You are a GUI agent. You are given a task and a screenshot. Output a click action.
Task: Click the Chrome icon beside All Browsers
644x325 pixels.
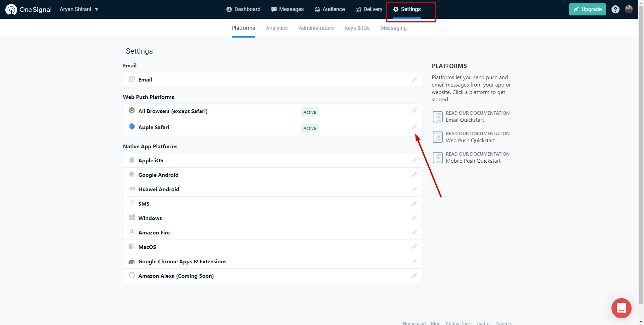[x=132, y=111]
